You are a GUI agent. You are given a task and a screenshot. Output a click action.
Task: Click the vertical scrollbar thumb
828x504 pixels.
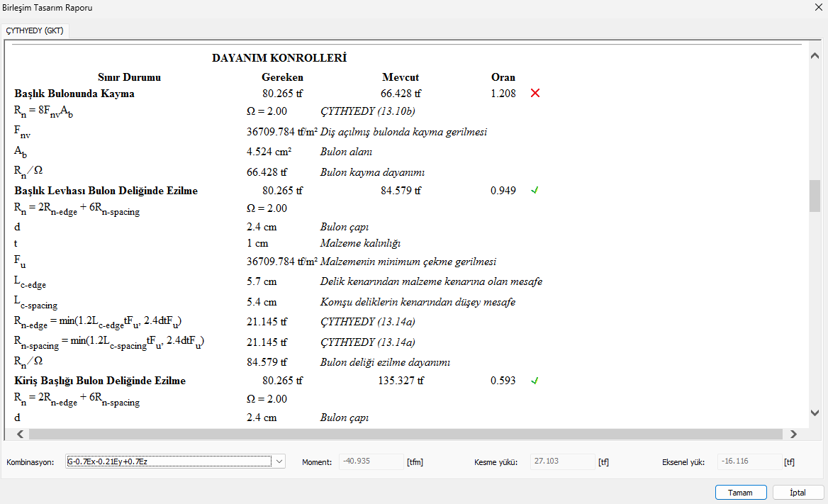(815, 196)
